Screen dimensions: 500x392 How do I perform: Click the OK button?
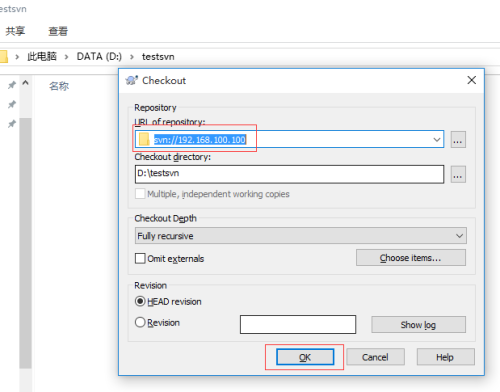(305, 357)
